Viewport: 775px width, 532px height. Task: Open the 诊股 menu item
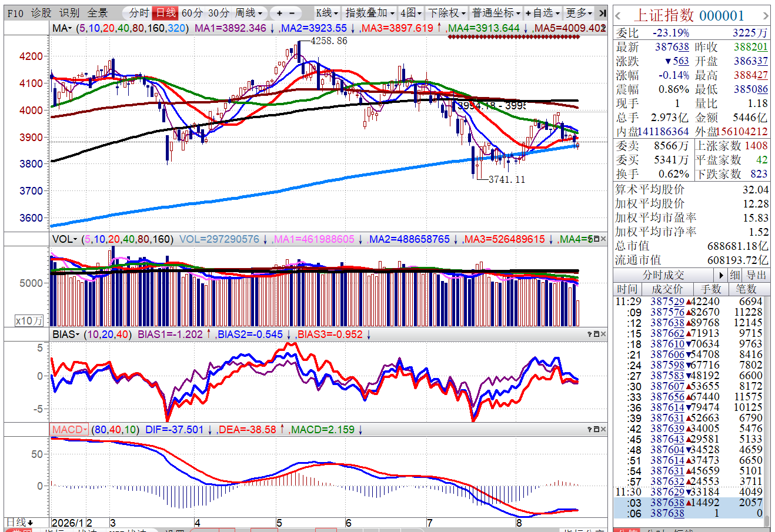point(41,12)
